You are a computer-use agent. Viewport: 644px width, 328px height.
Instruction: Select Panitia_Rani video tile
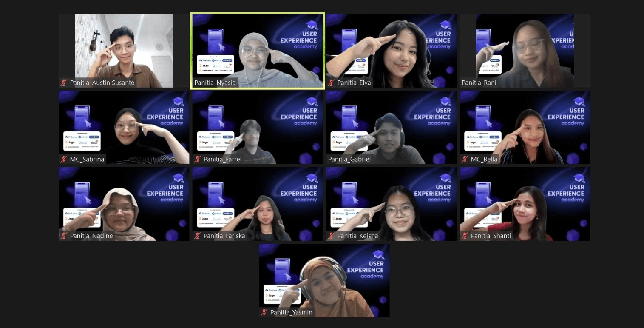[x=525, y=51]
